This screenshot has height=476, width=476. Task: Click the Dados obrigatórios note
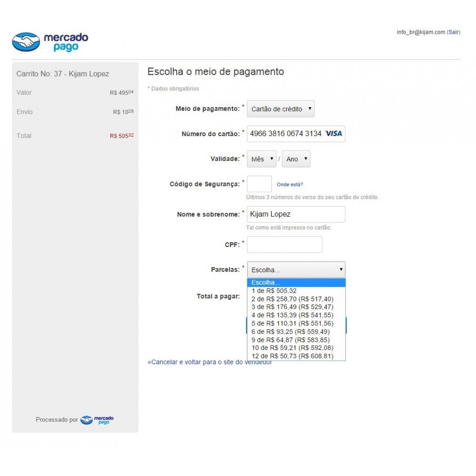pyautogui.click(x=173, y=89)
